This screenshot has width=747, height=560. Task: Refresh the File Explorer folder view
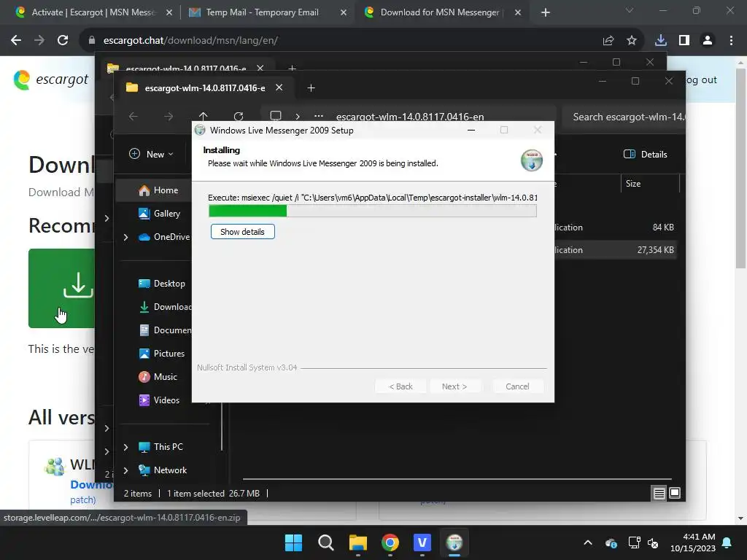tap(239, 116)
